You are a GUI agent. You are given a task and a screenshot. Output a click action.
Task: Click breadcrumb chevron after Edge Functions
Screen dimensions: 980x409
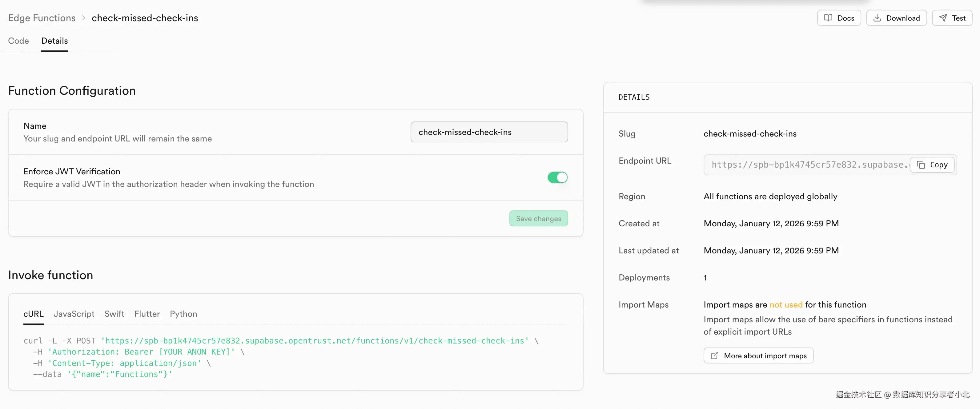click(84, 18)
